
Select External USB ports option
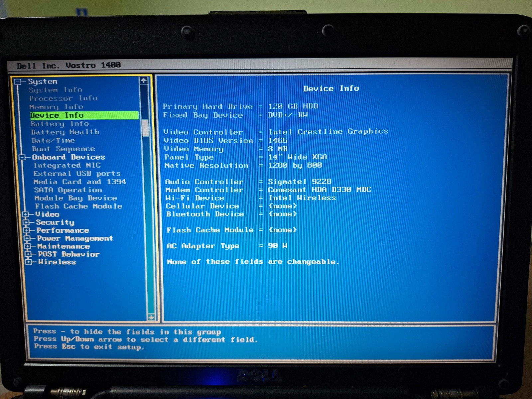tap(77, 174)
